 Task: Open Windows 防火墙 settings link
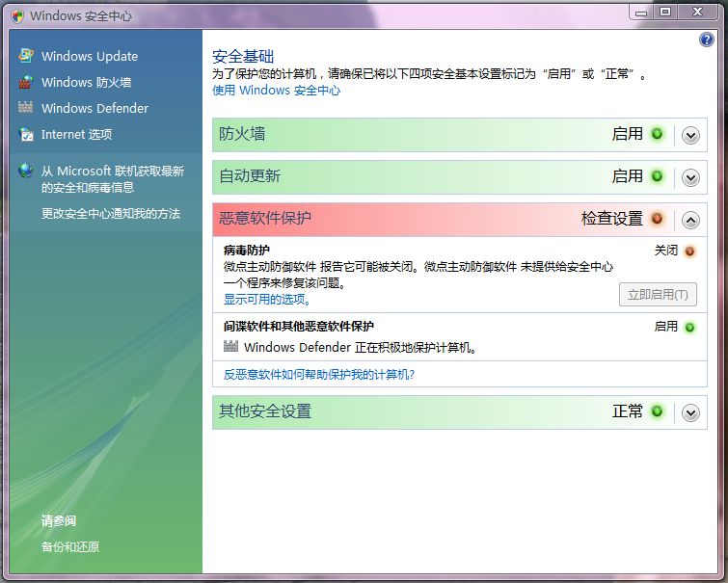tap(87, 82)
